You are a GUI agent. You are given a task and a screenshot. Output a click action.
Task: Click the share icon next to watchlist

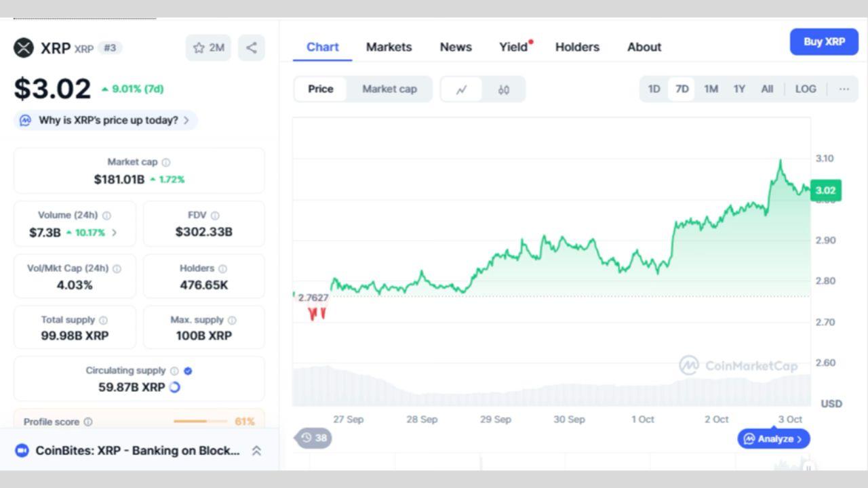pos(251,47)
